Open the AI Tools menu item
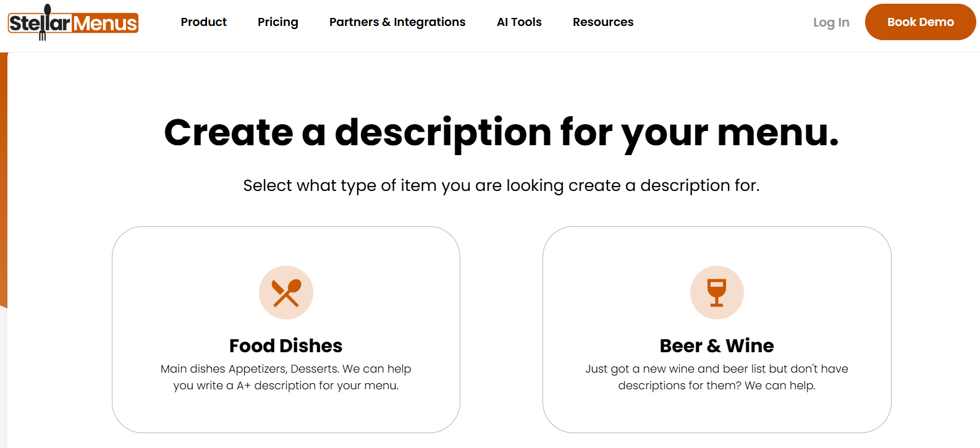The width and height of the screenshot is (980, 448). click(519, 22)
